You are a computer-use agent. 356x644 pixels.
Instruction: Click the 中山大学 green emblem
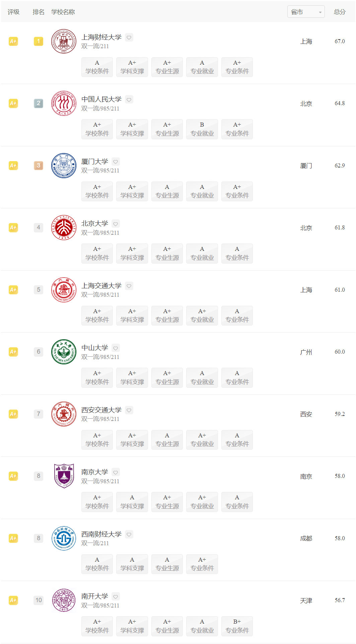[64, 352]
